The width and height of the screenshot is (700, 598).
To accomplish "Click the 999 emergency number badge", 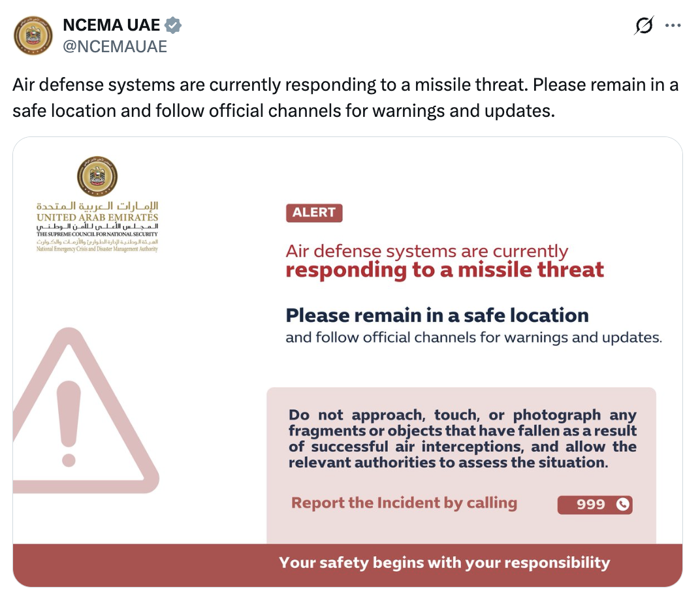I will coord(590,505).
